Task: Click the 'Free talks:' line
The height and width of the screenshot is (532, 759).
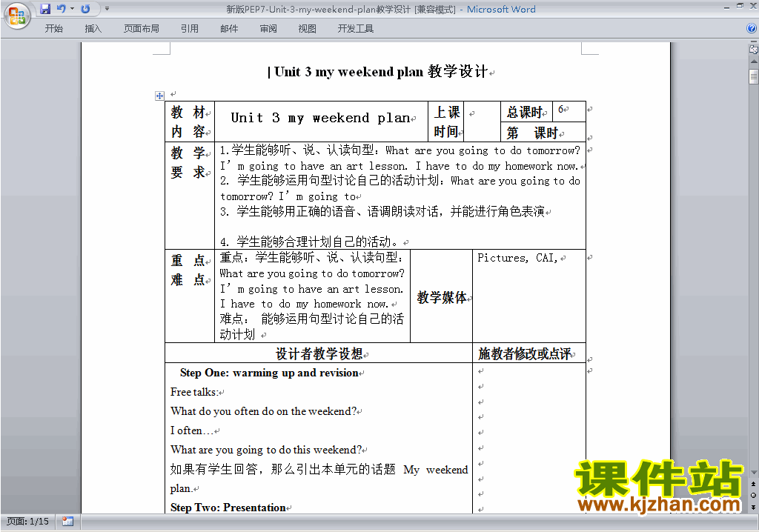Action: [194, 392]
